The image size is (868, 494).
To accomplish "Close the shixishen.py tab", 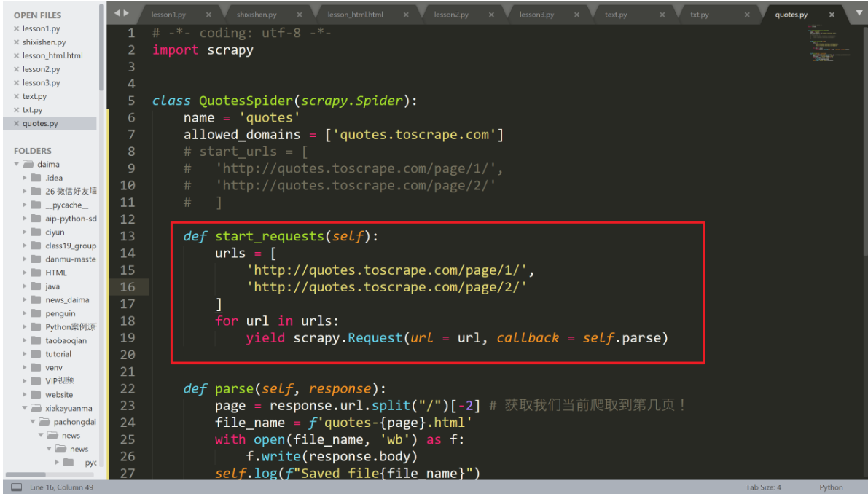I will pyautogui.click(x=300, y=15).
